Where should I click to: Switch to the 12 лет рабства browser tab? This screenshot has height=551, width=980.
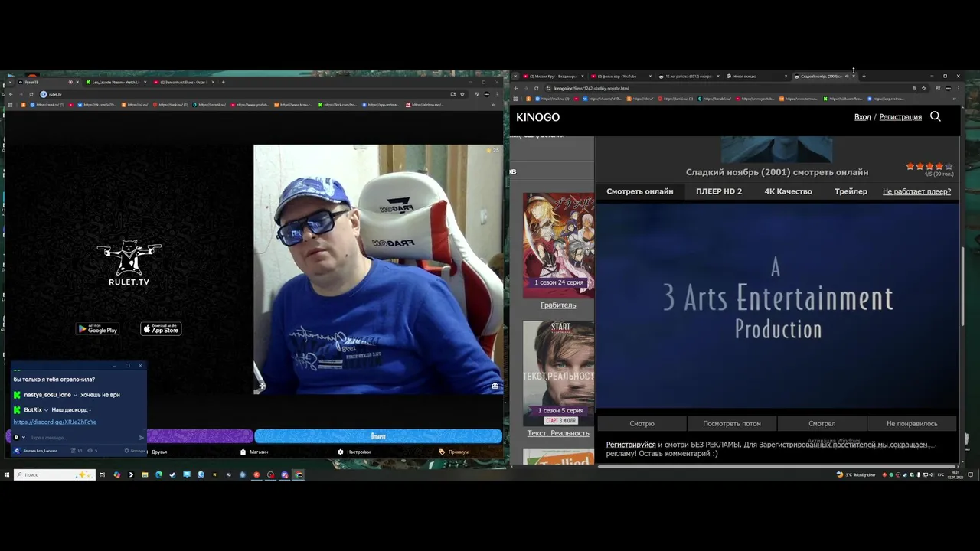pos(689,76)
